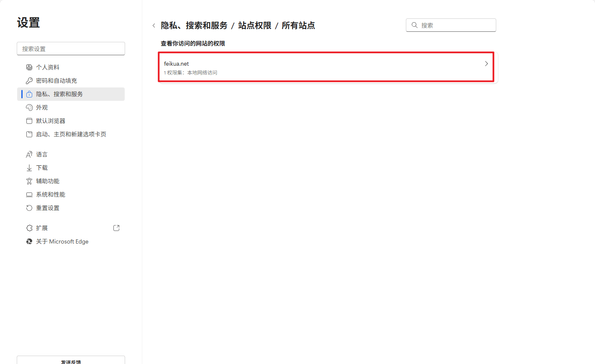Click the 搜索设置 input field
The height and width of the screenshot is (364, 595).
coord(71,49)
